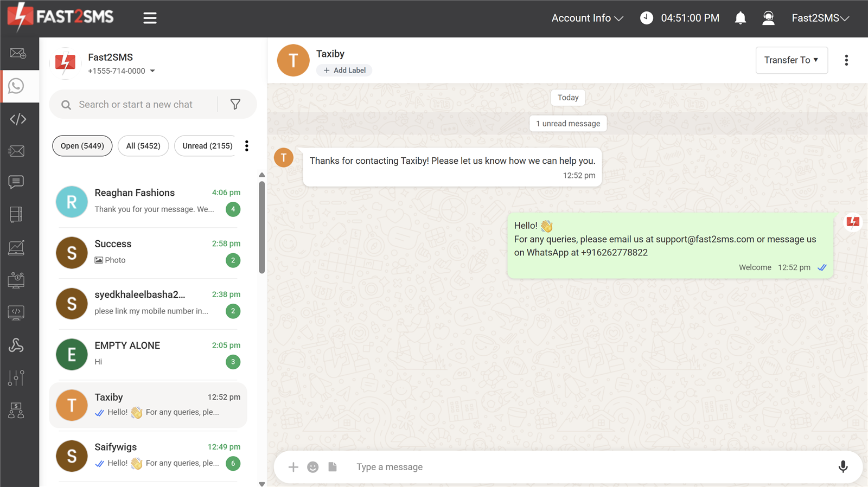Open the analytics chart icon in the sidebar
Viewport: 868px width, 487px height.
tap(16, 248)
